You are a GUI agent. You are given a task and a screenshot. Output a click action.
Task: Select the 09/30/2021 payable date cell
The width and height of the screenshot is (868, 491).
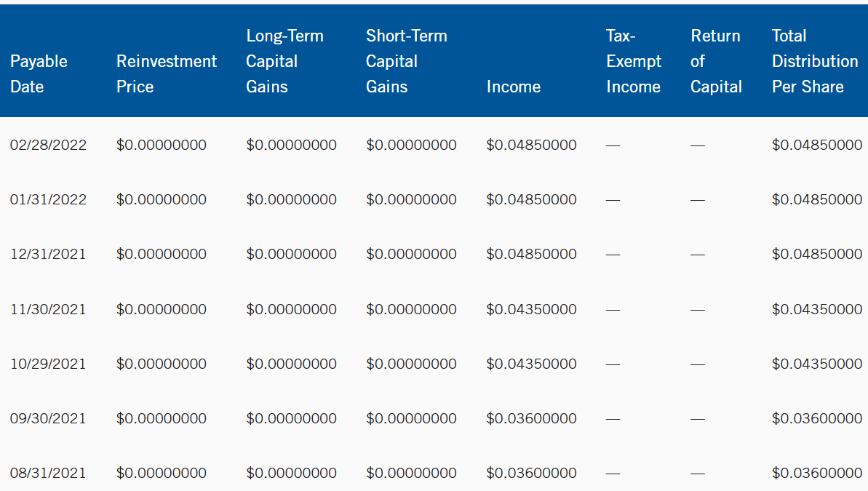[x=48, y=418]
